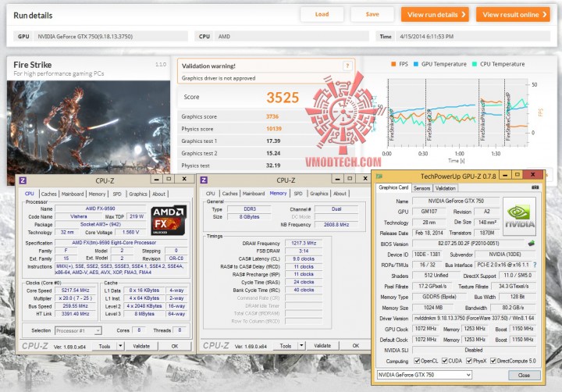Click the Save button in Run details
Image resolution: width=562 pixels, height=392 pixels.
point(372,14)
